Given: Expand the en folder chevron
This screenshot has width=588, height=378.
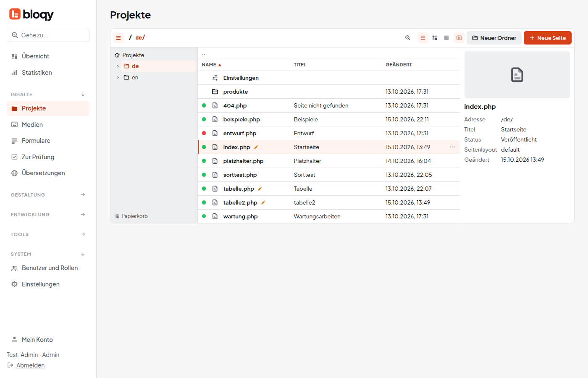Looking at the screenshot, I should [x=118, y=78].
